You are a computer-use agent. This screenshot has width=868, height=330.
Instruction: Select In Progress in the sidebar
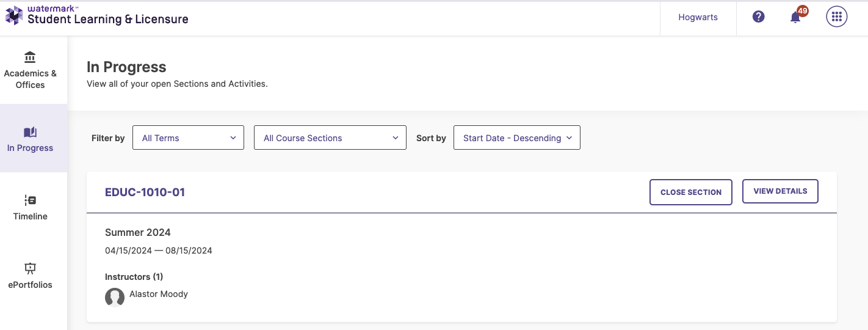pyautogui.click(x=34, y=138)
